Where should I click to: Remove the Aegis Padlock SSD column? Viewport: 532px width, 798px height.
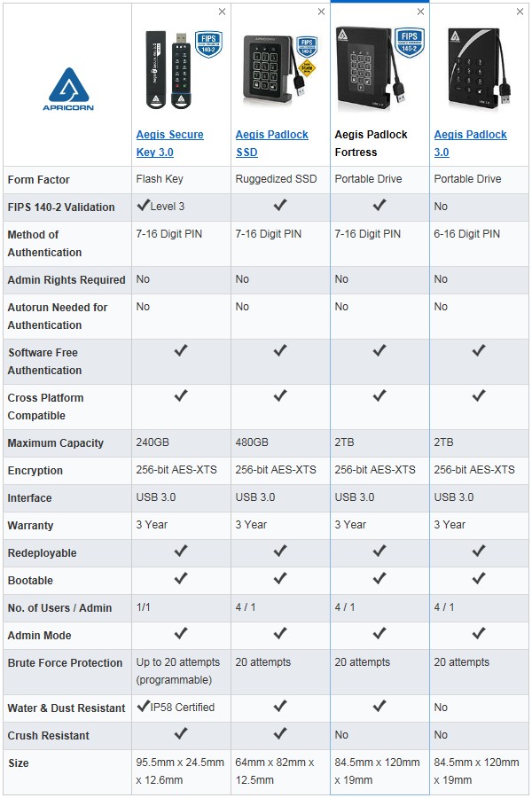point(321,12)
